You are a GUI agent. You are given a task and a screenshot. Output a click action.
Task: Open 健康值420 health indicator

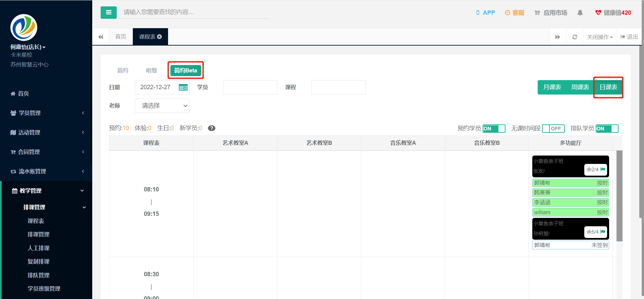coord(613,13)
